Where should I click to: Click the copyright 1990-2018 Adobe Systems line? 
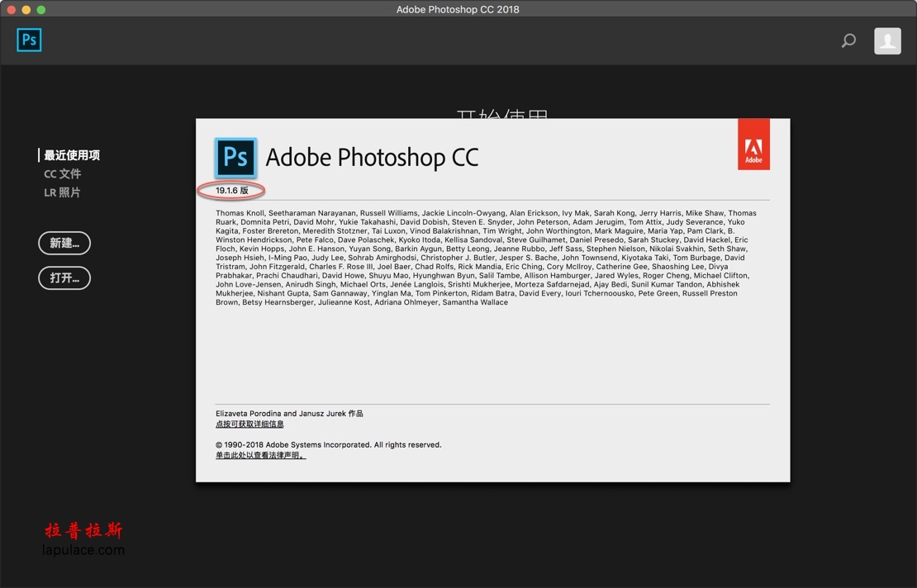[x=329, y=444]
